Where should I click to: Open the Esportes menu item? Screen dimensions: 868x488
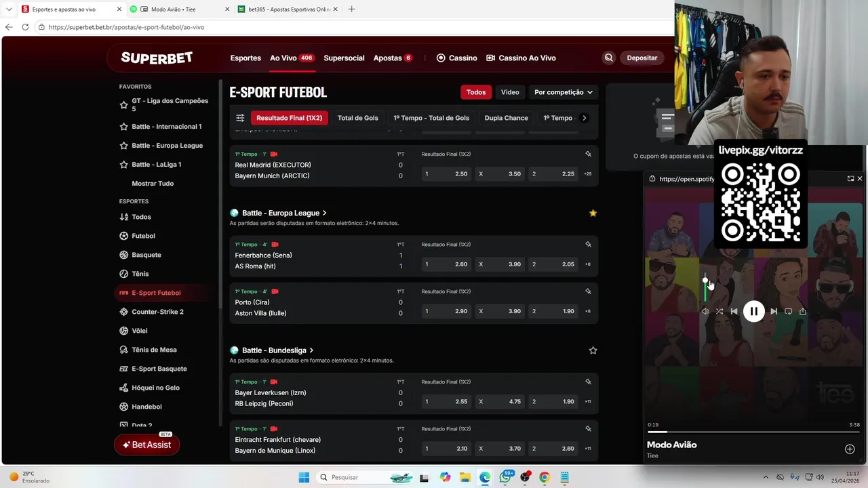245,58
